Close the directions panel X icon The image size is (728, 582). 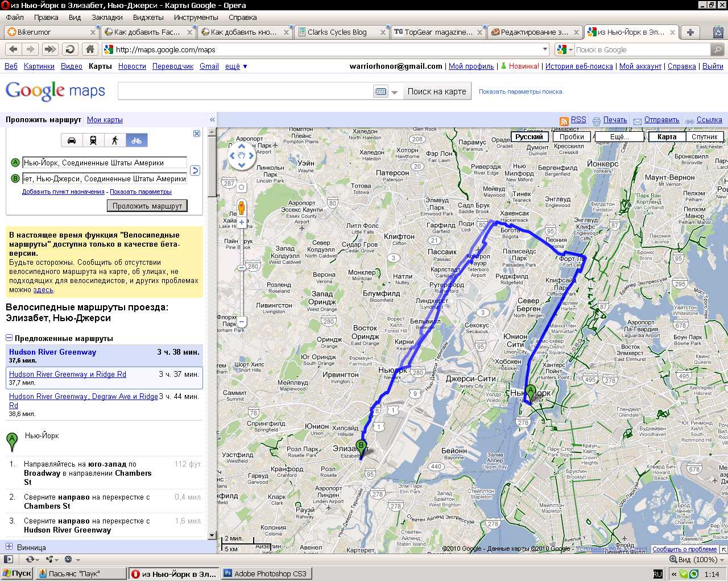pos(197,134)
